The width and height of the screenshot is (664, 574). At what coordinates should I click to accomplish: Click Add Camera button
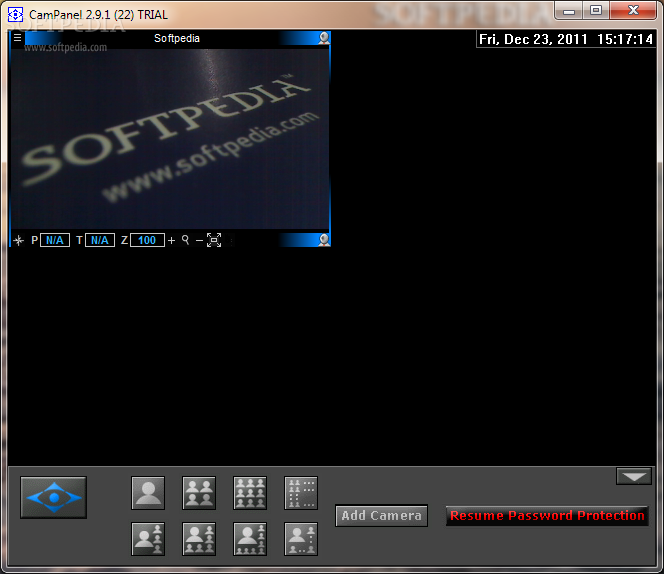click(x=382, y=516)
